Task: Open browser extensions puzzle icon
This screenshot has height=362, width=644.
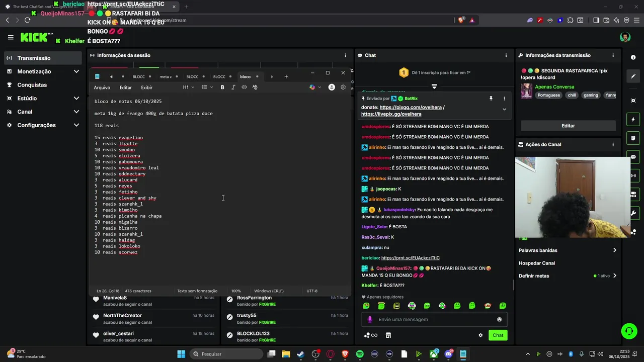Action: point(570,20)
